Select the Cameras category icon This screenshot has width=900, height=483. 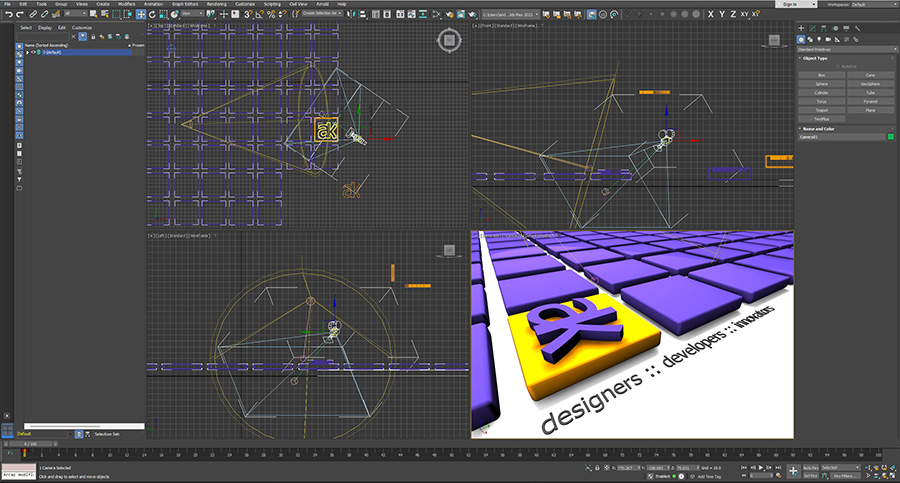point(828,40)
